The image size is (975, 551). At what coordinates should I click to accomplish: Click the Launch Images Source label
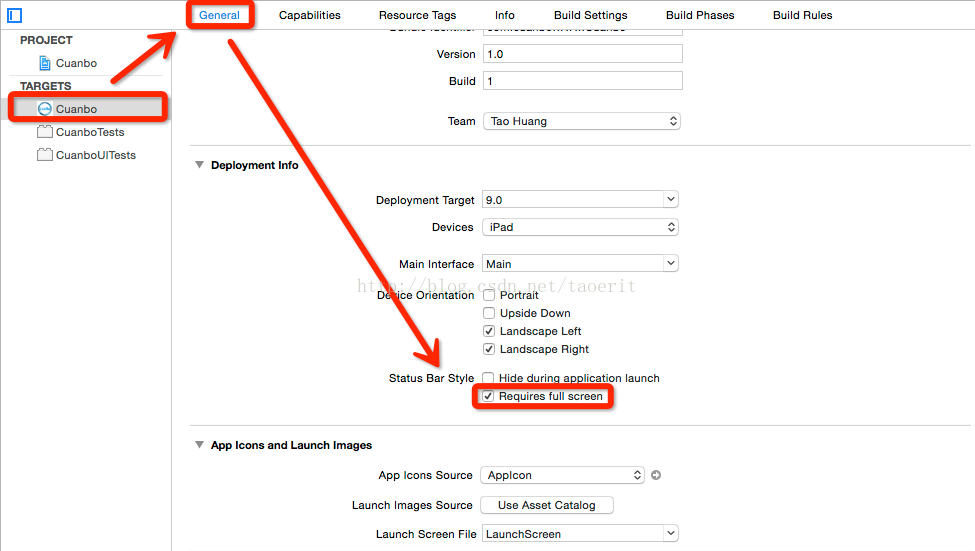point(412,505)
